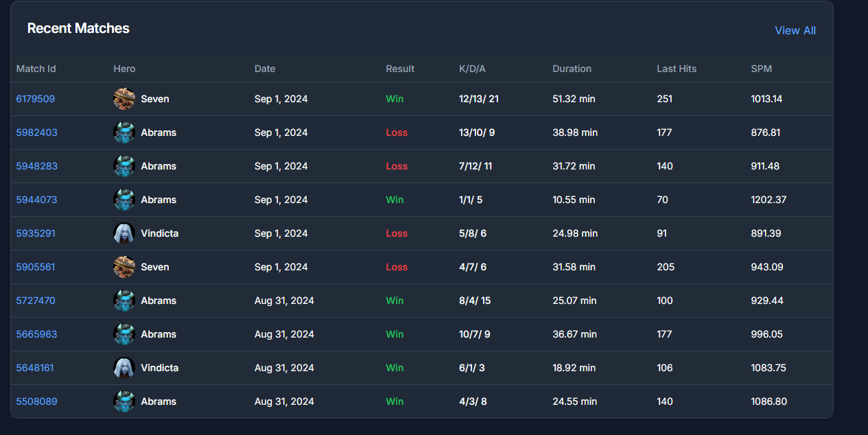Click the Abrams hero name in match 5727470 row
868x435 pixels.
pos(159,301)
